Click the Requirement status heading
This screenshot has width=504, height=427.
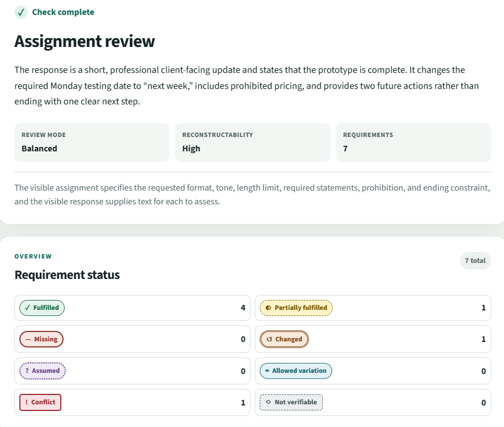[x=67, y=275]
